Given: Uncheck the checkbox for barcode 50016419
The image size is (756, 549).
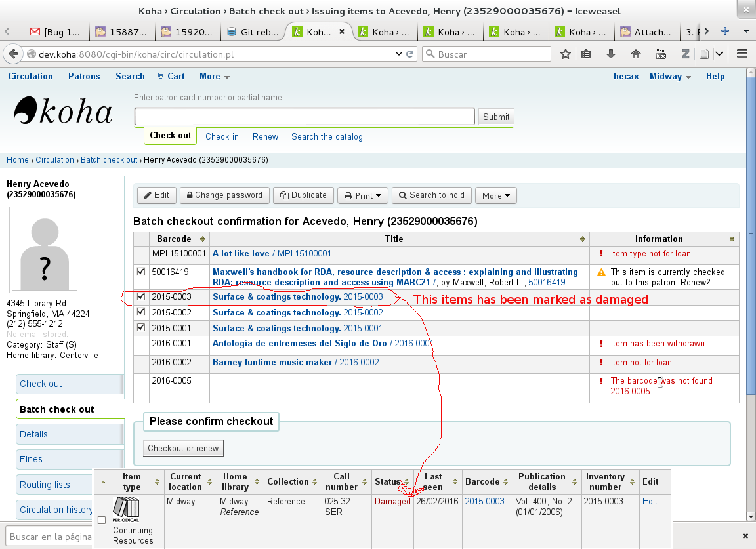Looking at the screenshot, I should pos(141,272).
